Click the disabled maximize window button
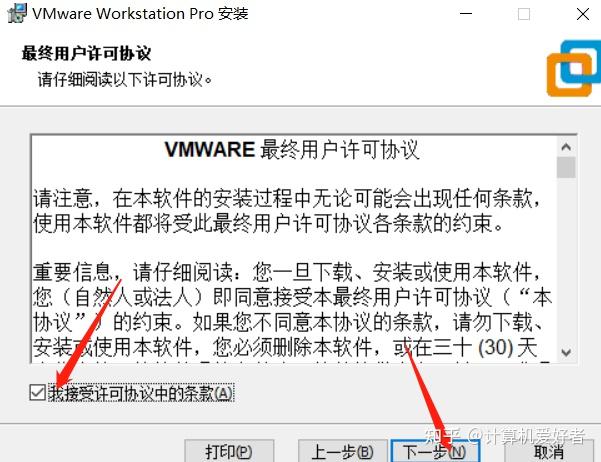 524,14
